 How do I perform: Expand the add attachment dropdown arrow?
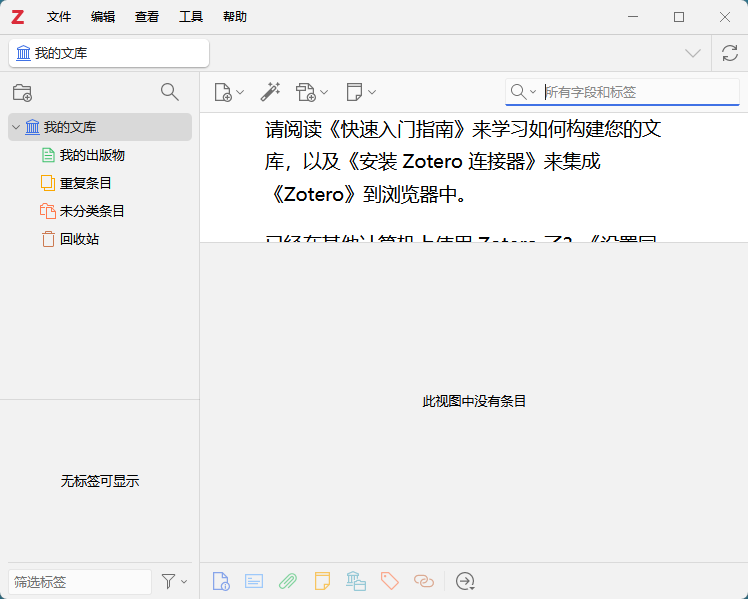click(324, 92)
